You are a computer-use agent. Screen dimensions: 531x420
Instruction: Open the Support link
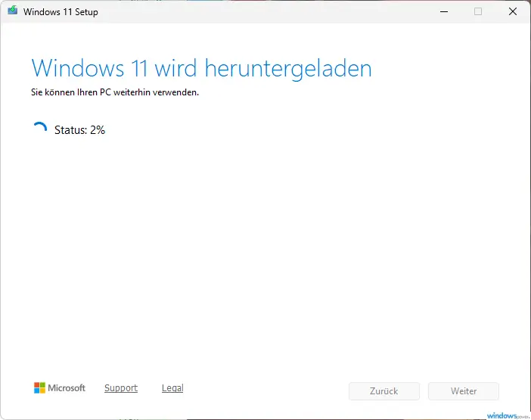click(x=121, y=388)
